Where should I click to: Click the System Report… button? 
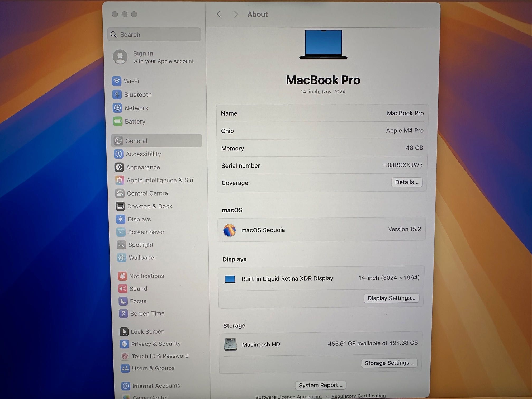(x=321, y=385)
